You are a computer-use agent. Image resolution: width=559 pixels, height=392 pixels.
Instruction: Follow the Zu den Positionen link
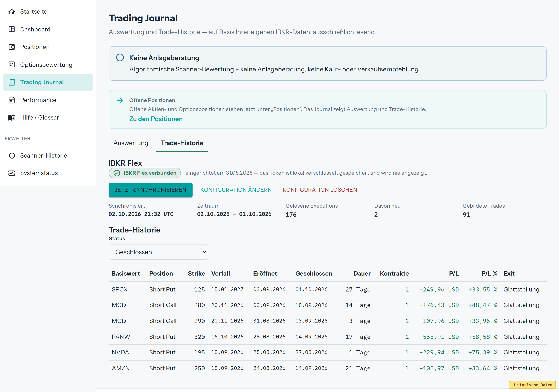pyautogui.click(x=156, y=119)
